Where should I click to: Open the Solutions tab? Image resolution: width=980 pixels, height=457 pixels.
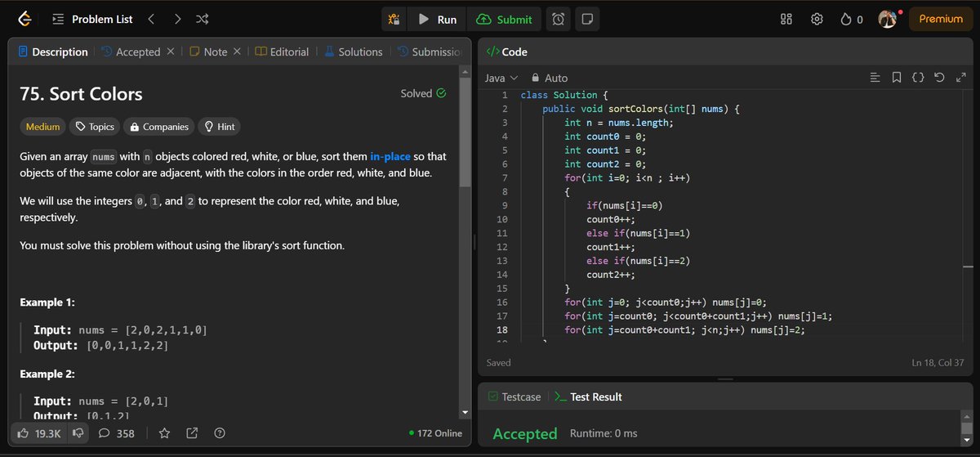(353, 52)
